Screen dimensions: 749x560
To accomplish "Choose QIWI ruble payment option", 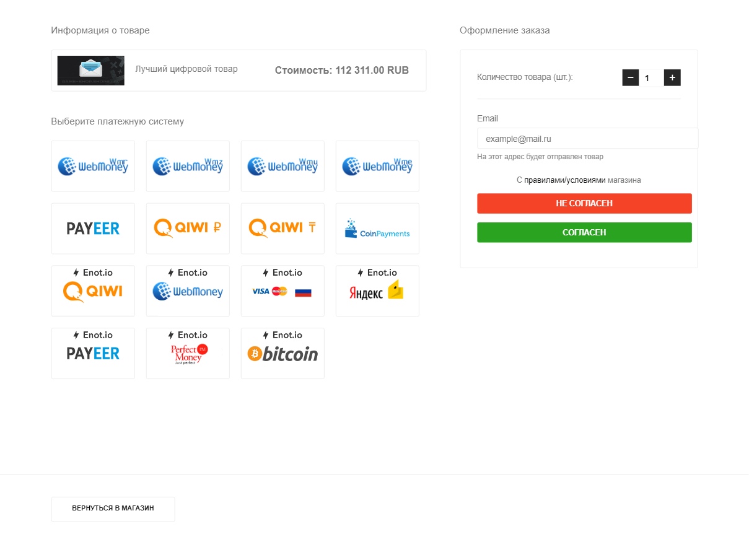I will click(x=188, y=229).
